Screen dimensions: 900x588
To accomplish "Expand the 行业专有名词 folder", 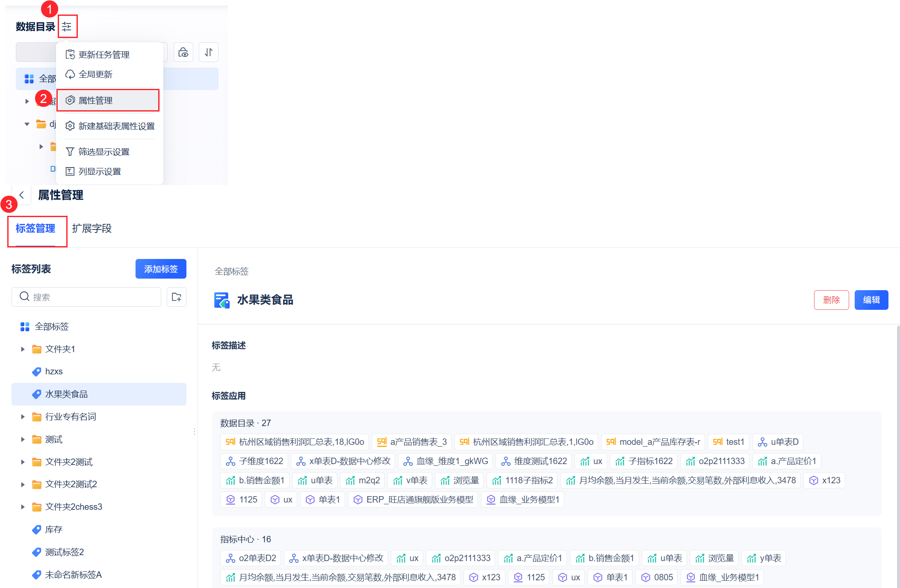I will pos(23,417).
